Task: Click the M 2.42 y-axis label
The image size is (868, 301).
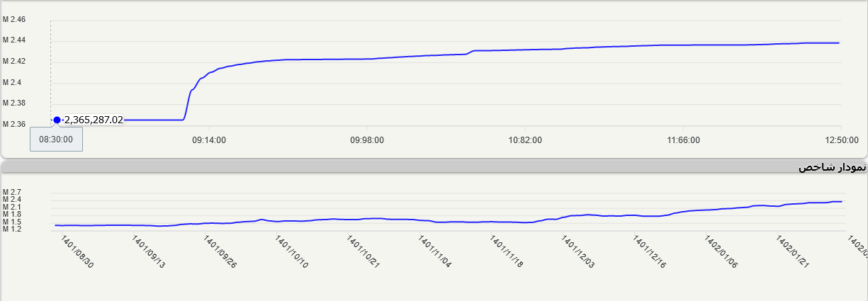Action: point(14,62)
